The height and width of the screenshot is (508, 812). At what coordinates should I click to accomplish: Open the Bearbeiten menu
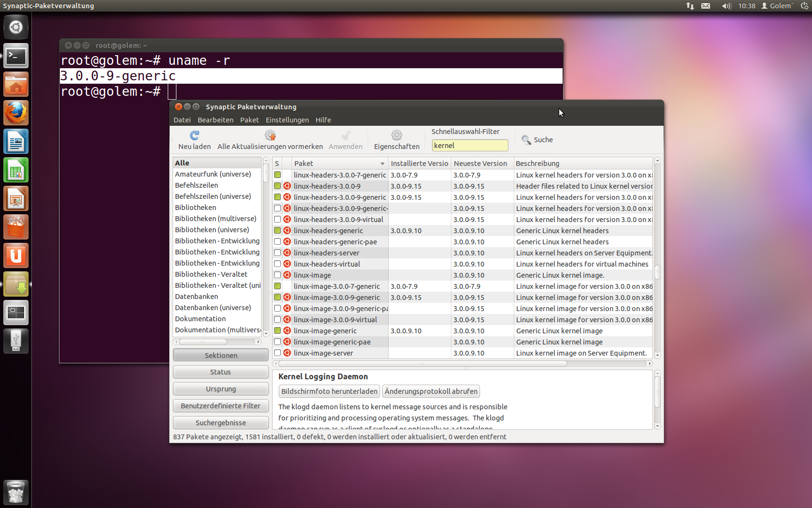[x=216, y=120]
